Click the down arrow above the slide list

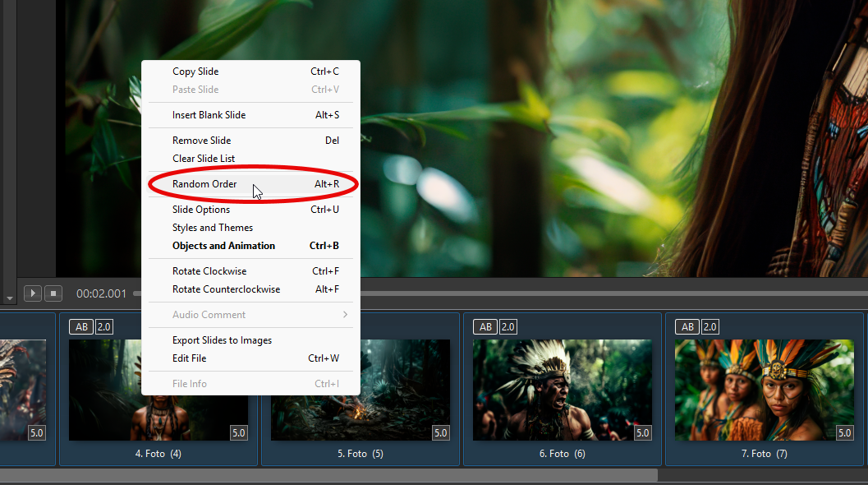tap(9, 298)
